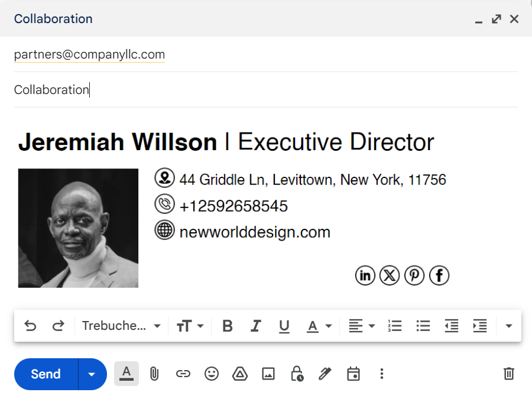Open the Trebuchet font family dropdown
This screenshot has width=532, height=402.
121,326
